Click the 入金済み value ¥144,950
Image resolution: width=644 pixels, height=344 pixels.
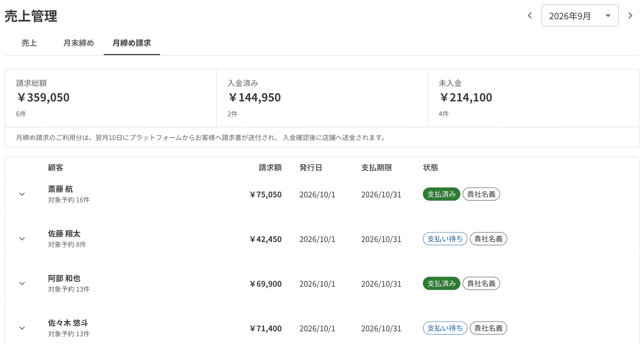[254, 97]
